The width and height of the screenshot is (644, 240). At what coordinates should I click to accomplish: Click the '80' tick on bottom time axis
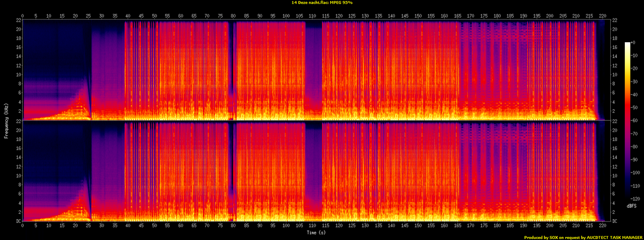[233, 226]
